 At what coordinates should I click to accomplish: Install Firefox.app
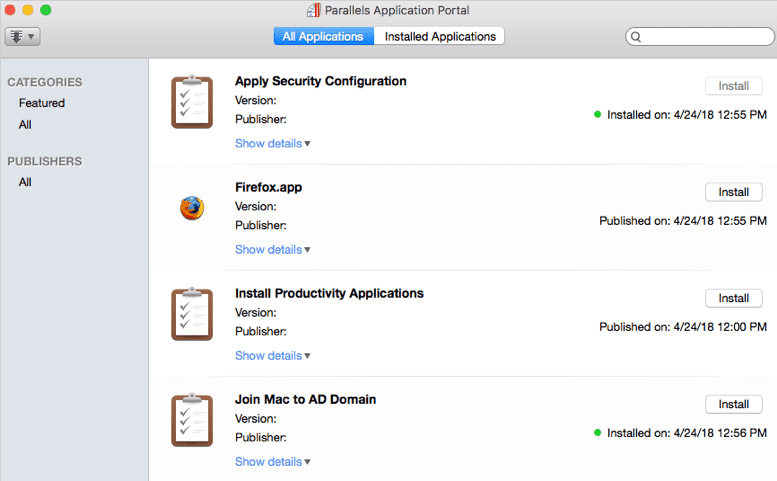(733, 192)
